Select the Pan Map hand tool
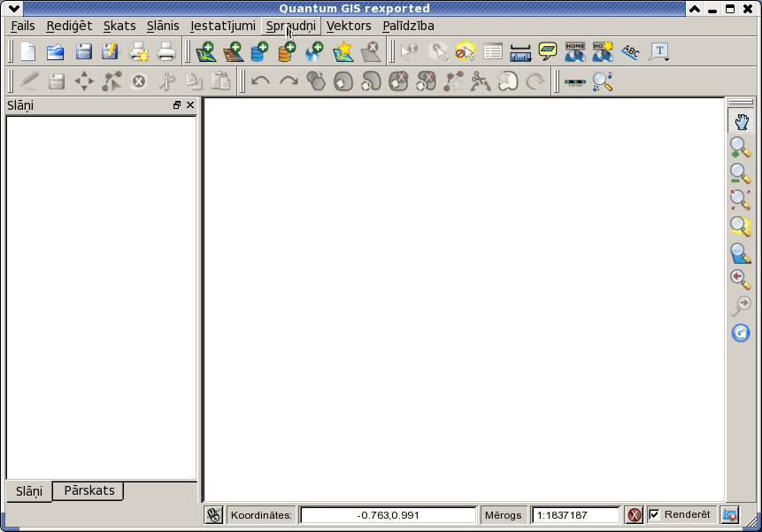 click(741, 121)
